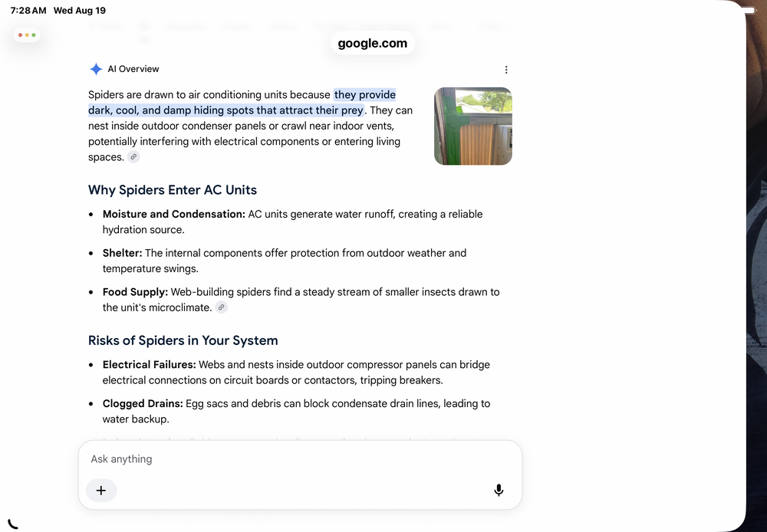
Task: Open the air conditioner thumbnail image
Action: coord(473,126)
